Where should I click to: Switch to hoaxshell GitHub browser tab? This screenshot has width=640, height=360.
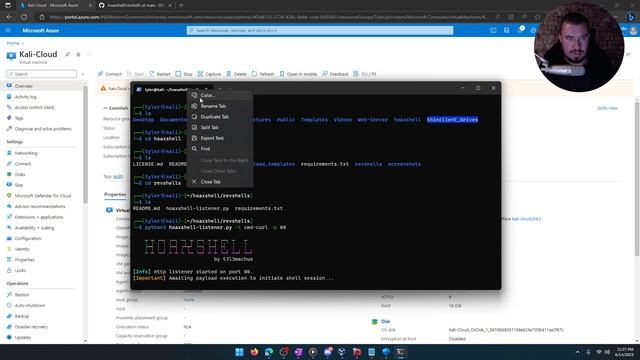(135, 5)
